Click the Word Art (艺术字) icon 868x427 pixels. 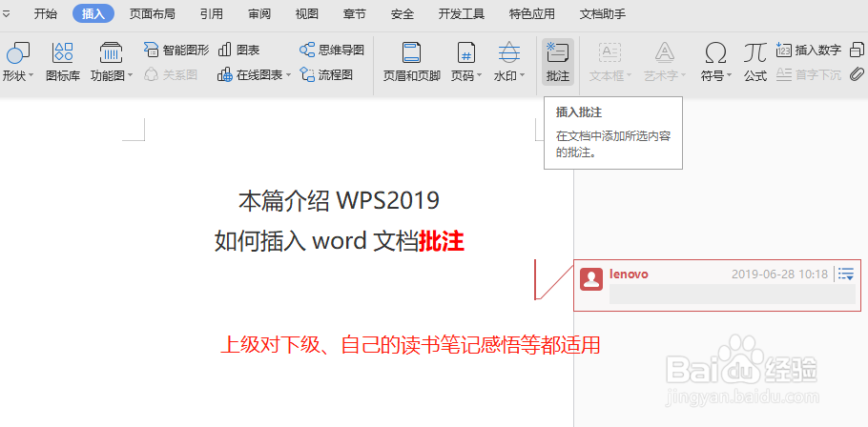(664, 53)
